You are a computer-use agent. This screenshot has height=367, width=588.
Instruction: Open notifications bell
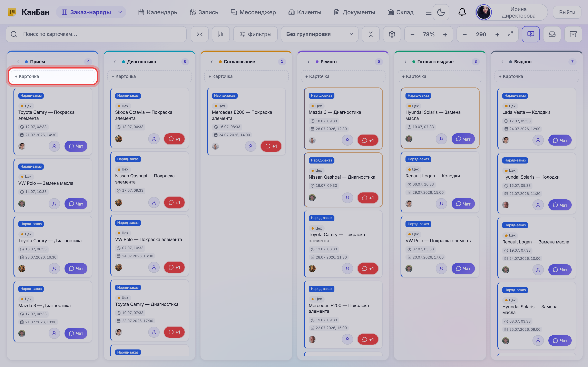(462, 12)
